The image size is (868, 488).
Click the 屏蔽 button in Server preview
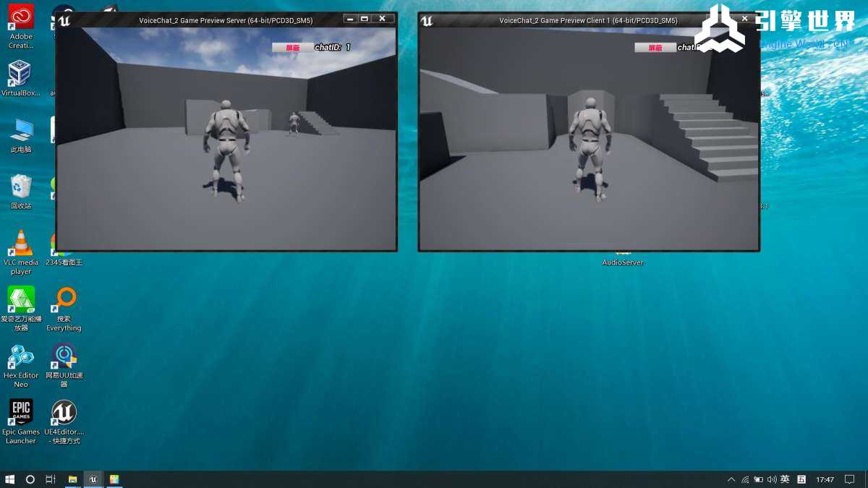292,48
